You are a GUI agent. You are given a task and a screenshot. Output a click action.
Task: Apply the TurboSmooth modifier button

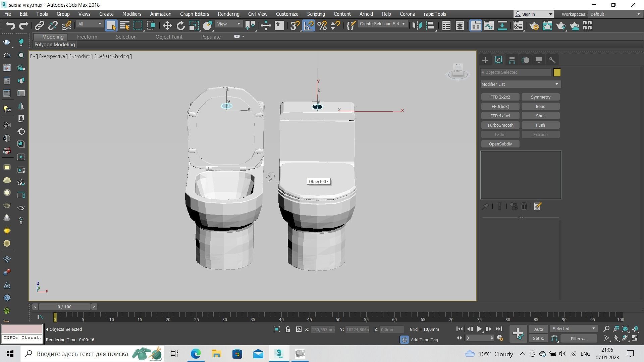[x=500, y=125]
